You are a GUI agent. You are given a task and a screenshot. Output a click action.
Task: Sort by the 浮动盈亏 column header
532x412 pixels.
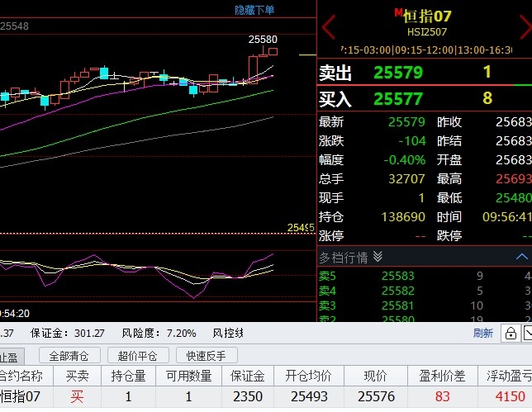point(506,376)
